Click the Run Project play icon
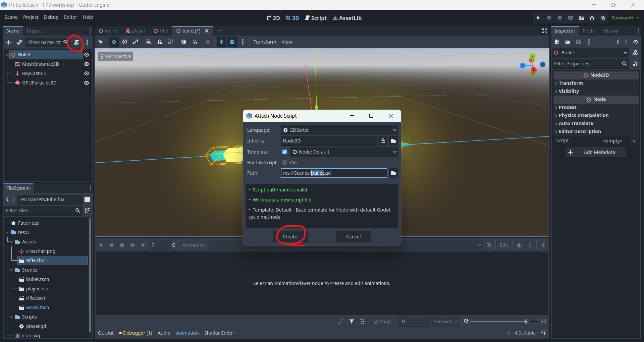This screenshot has width=644, height=342. (538, 18)
